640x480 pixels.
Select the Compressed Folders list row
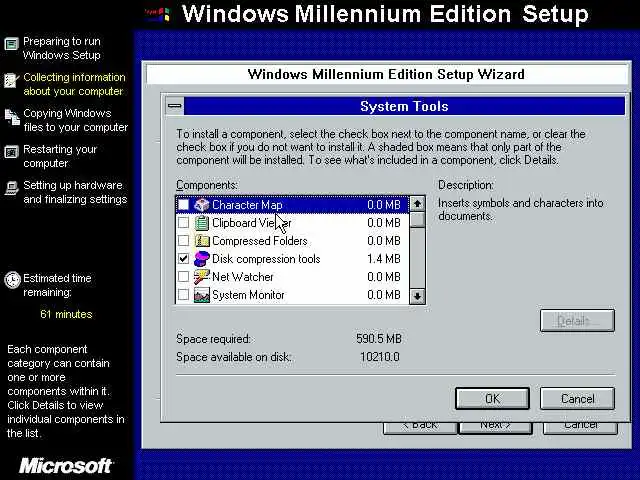point(292,241)
